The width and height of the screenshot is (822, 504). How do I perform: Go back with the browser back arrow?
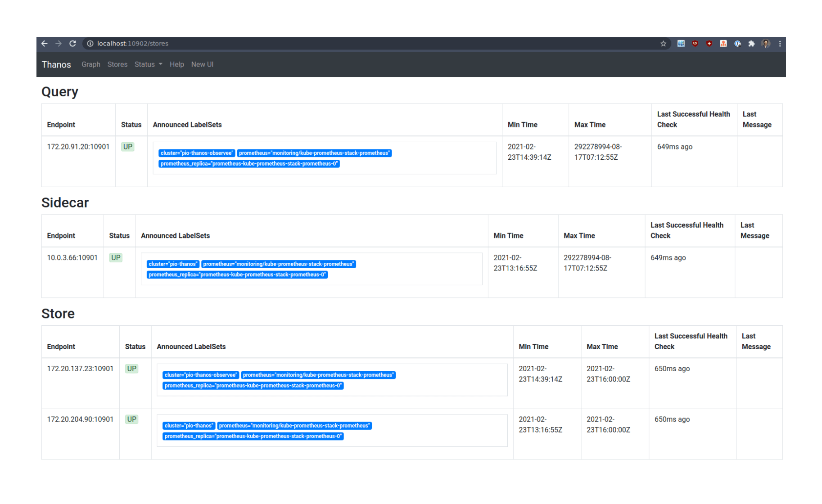tap(44, 44)
